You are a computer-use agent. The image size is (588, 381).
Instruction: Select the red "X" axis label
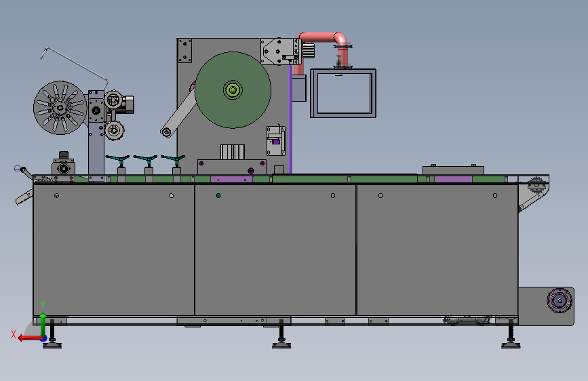tap(14, 334)
